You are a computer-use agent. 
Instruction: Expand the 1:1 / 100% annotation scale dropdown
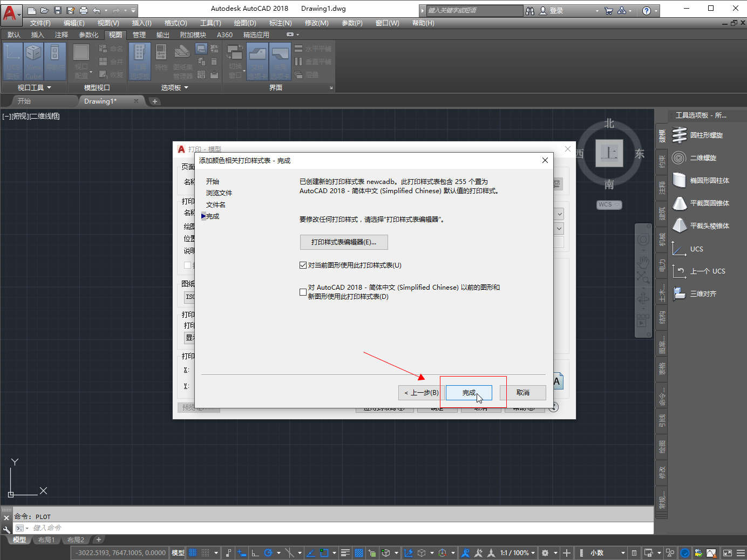pyautogui.click(x=517, y=552)
